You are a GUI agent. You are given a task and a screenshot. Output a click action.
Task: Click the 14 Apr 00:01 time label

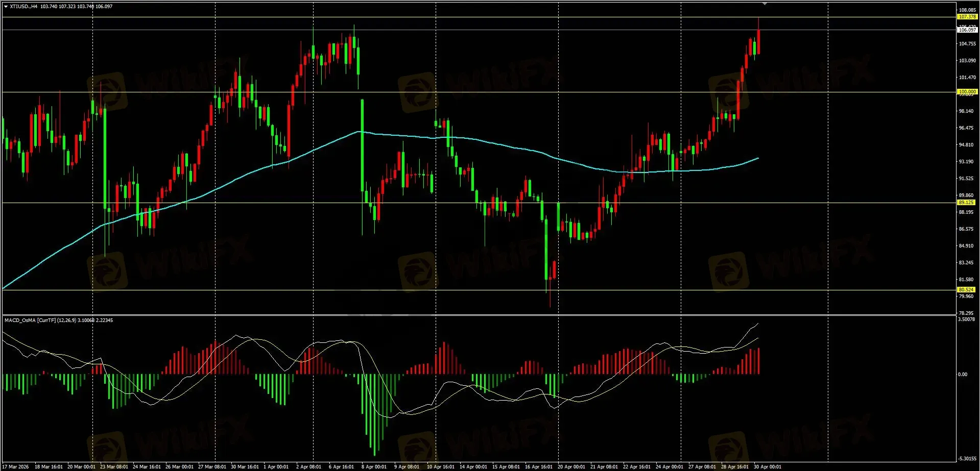(x=473, y=467)
